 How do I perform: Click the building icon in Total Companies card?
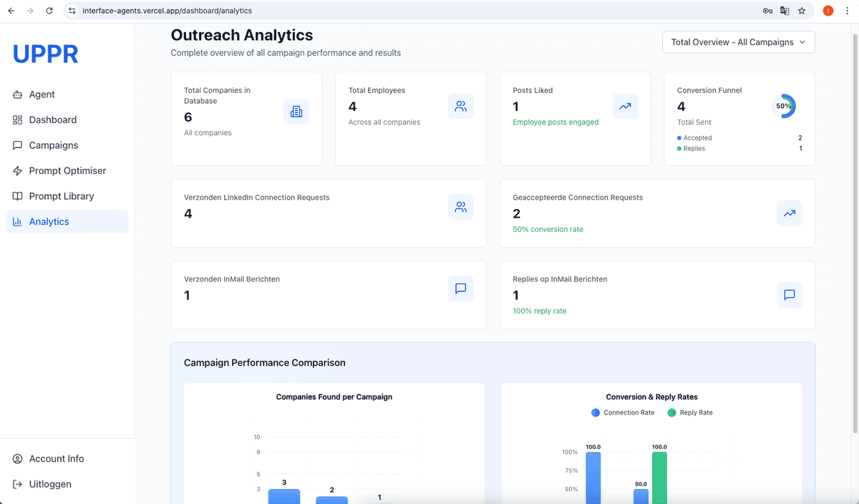296,111
